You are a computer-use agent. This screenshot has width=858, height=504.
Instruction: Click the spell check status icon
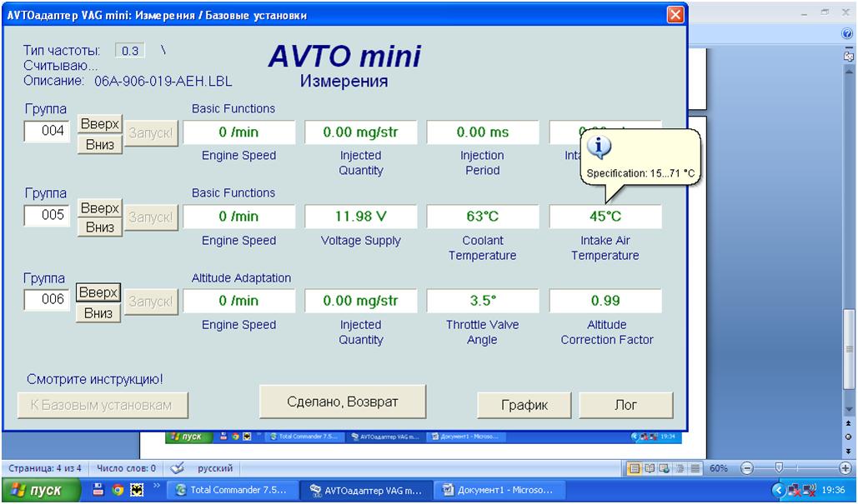coord(176,468)
